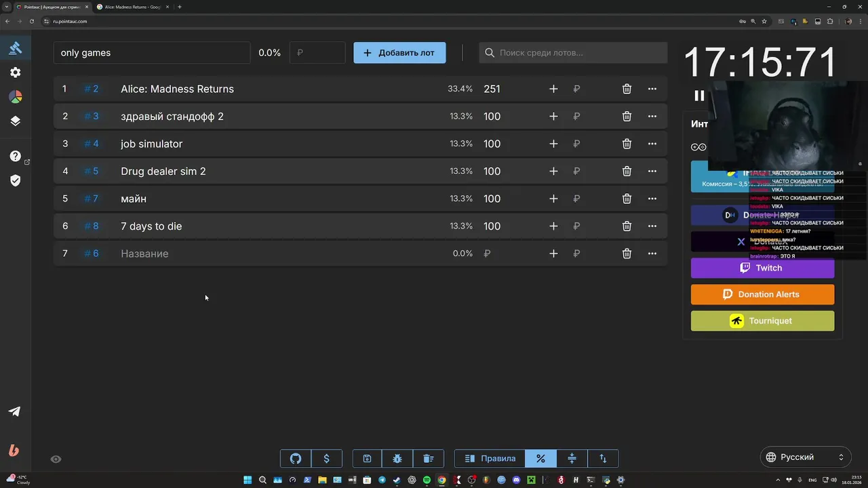Click the Добавить лот button

tap(399, 53)
